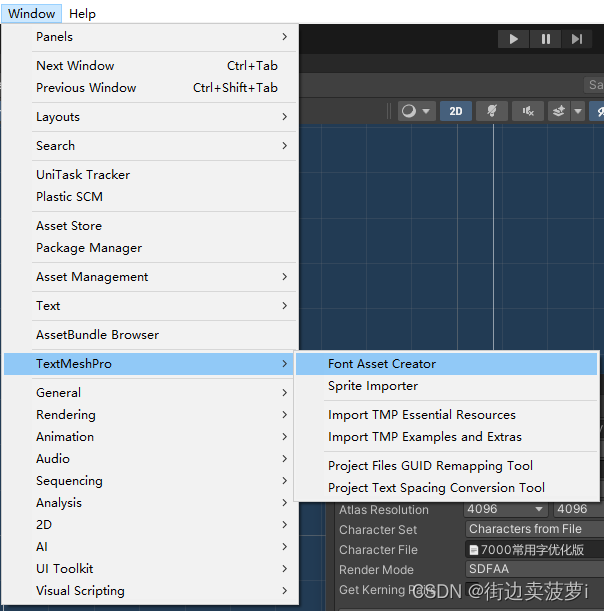Toggle the 2D scene view mode
This screenshot has width=604, height=611.
coord(456,111)
